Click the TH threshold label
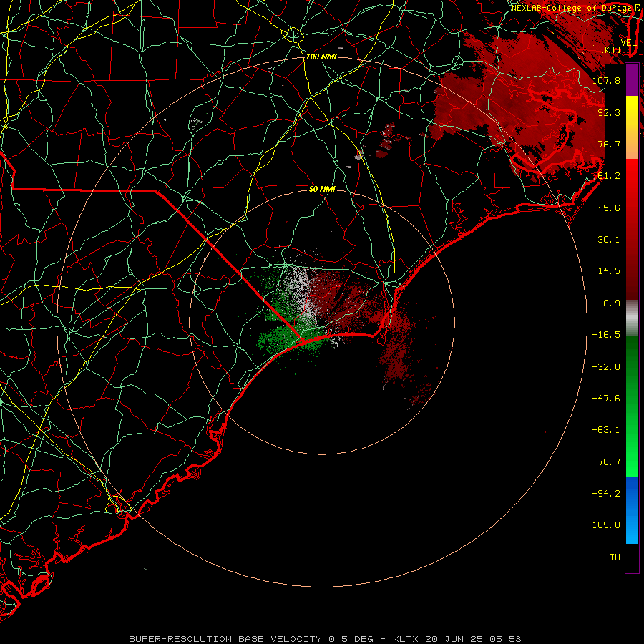644x644 pixels. click(615, 557)
